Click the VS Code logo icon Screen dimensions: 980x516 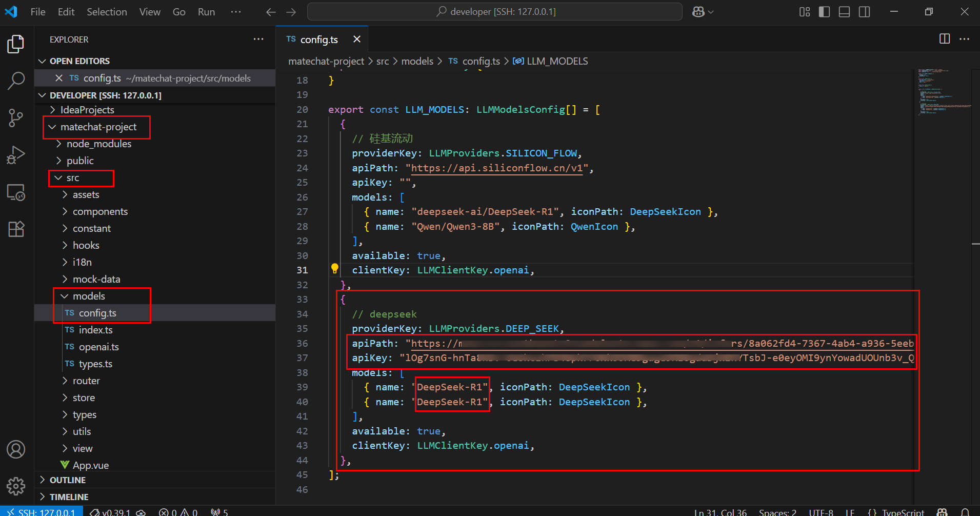[11, 11]
